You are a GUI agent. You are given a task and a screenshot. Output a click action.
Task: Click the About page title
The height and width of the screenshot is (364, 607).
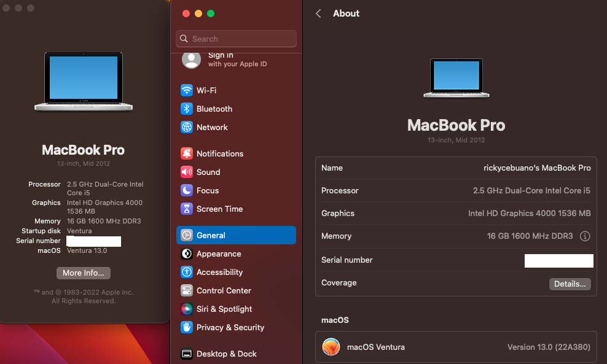(346, 14)
